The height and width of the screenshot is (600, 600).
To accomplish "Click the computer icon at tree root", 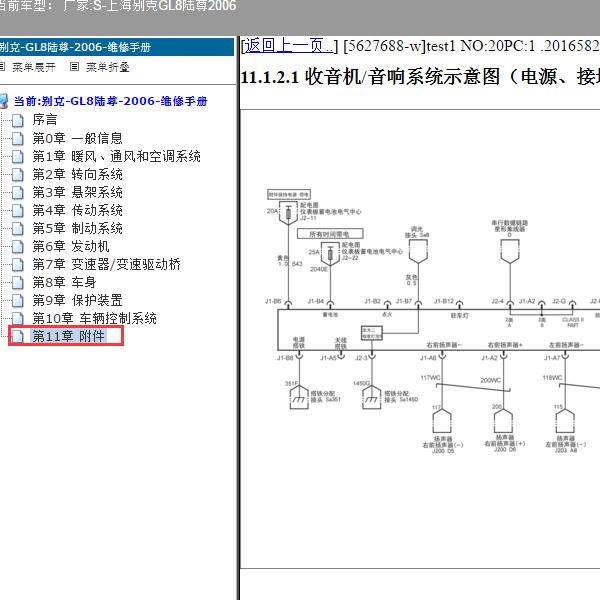I will (x=3, y=101).
